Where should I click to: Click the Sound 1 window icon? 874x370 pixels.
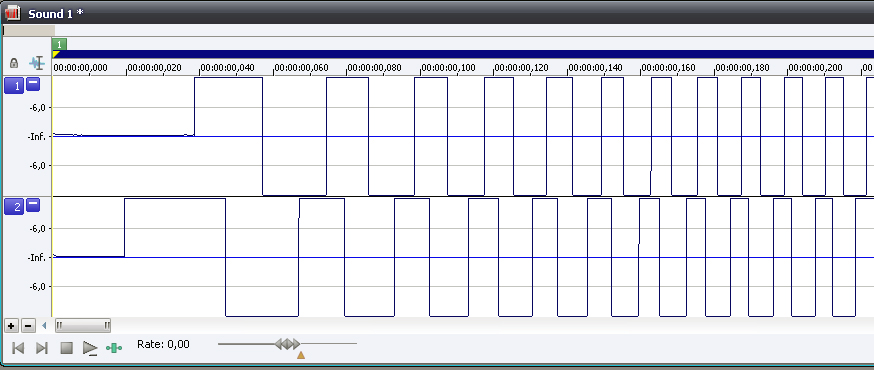[x=12, y=12]
